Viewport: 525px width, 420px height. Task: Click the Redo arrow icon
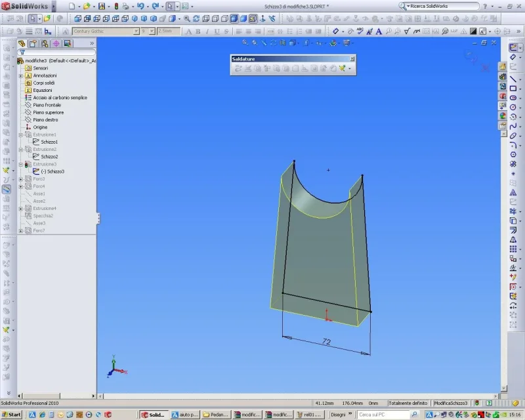[x=155, y=6]
